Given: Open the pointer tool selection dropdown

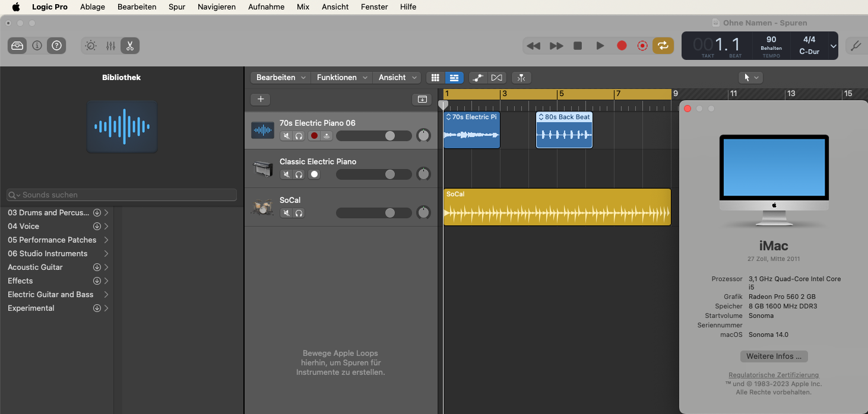Looking at the screenshot, I should point(750,78).
